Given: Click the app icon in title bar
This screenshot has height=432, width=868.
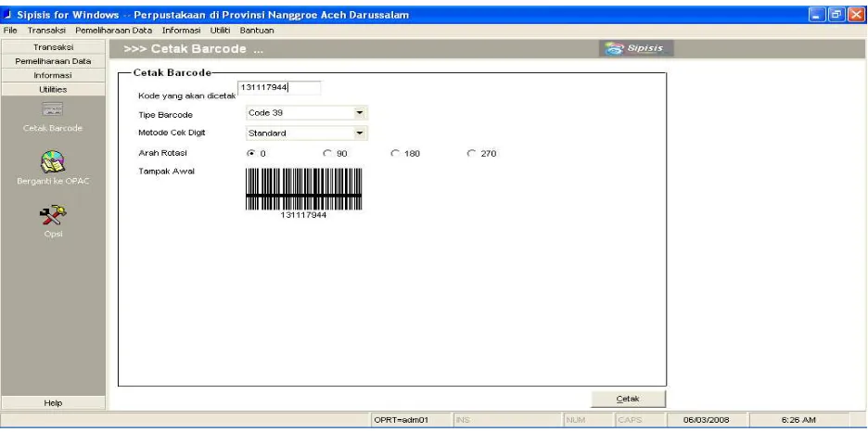Looking at the screenshot, I should pyautogui.click(x=7, y=15).
